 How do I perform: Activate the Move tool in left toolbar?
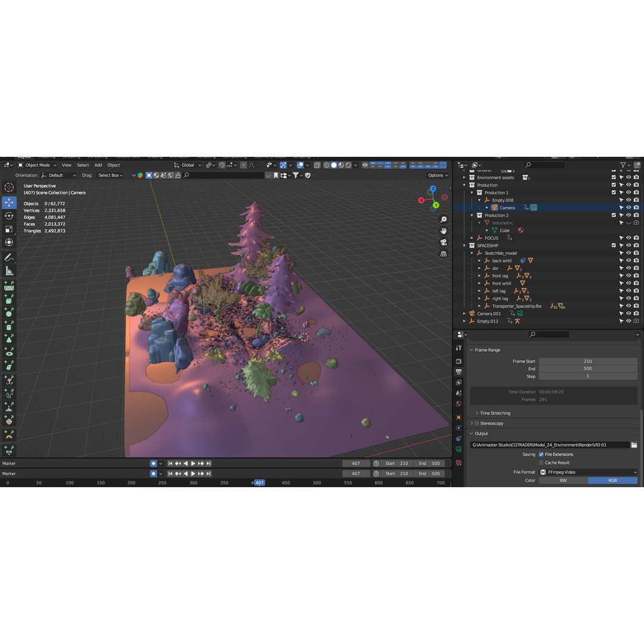pos(9,202)
